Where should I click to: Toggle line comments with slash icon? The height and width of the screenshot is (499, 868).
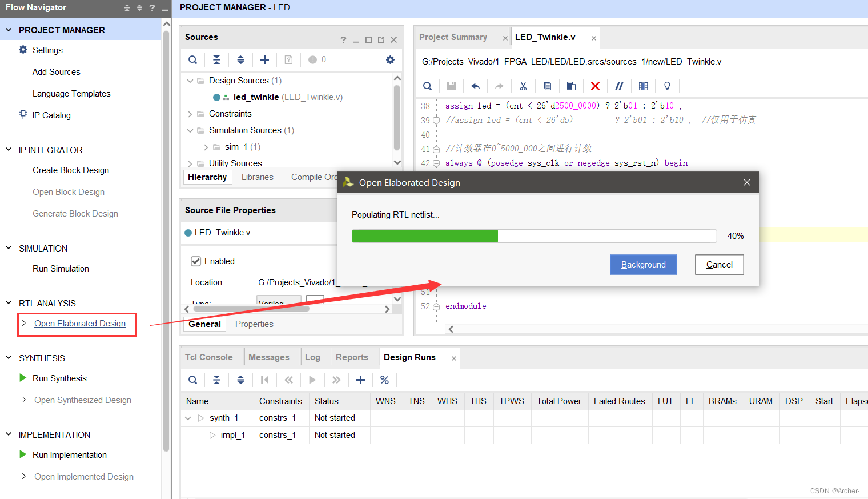619,86
